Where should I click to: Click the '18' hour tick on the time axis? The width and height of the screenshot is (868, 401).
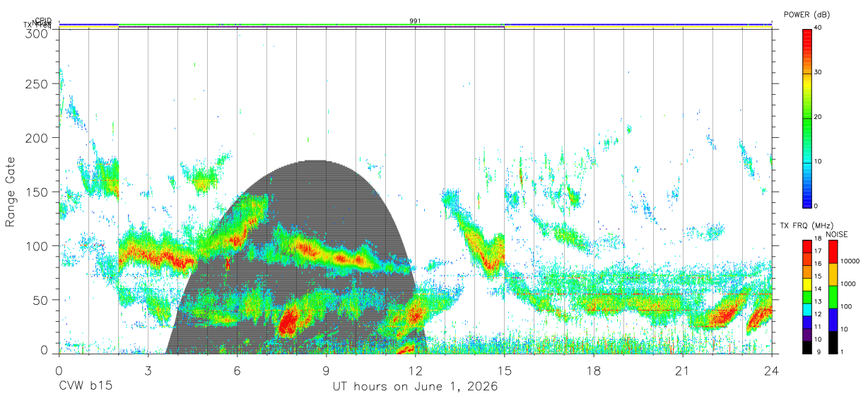tap(593, 370)
